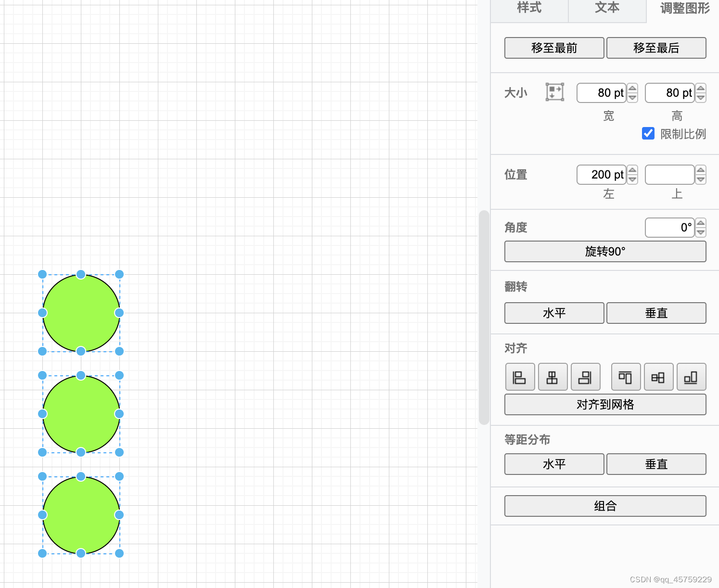Click the canvas vertical scrollbar
This screenshot has width=719, height=588.
point(484,318)
